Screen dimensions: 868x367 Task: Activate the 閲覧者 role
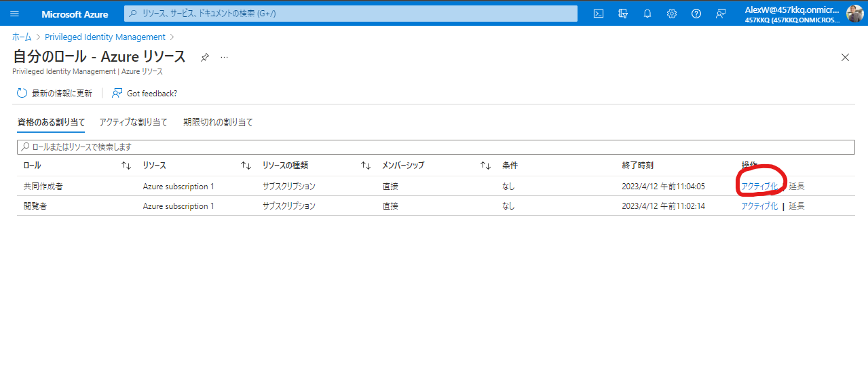759,206
